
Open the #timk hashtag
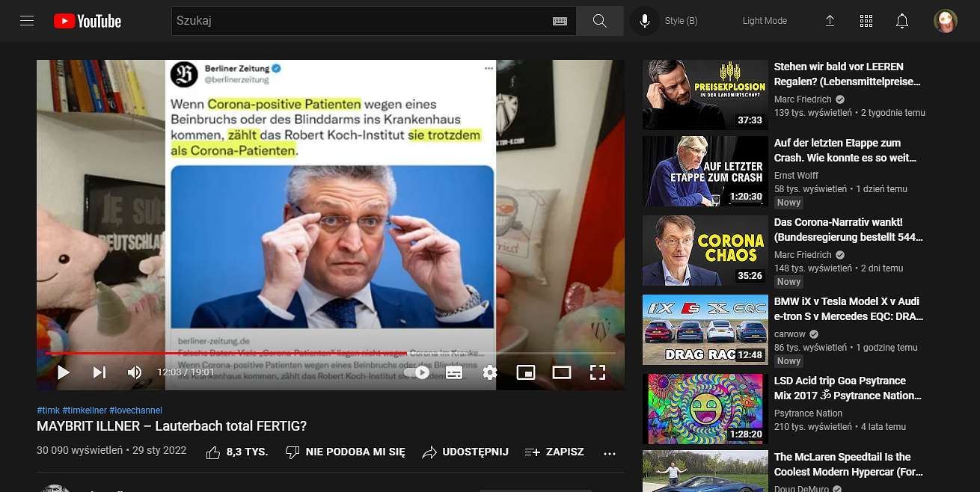[48, 410]
